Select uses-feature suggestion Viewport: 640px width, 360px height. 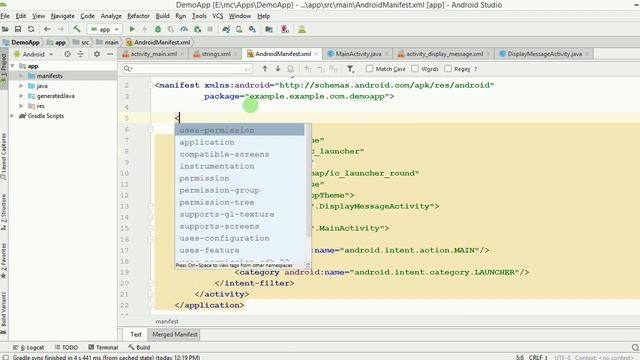click(240, 250)
